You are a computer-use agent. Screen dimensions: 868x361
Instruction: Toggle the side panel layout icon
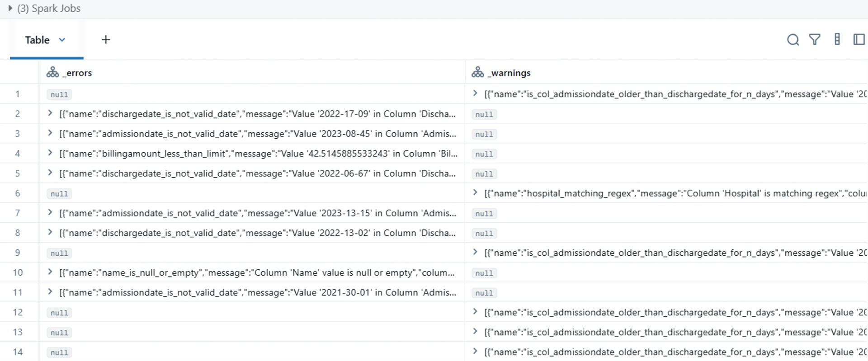859,40
